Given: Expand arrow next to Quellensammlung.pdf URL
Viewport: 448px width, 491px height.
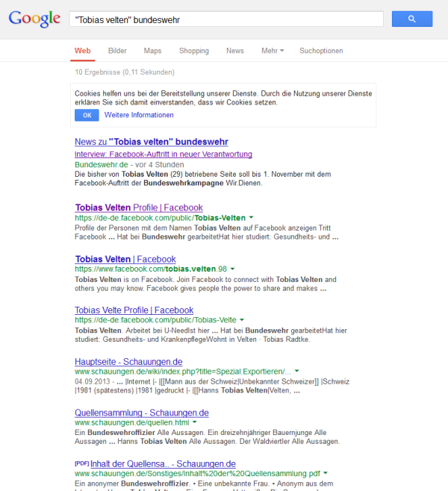Looking at the screenshot, I should [326, 473].
